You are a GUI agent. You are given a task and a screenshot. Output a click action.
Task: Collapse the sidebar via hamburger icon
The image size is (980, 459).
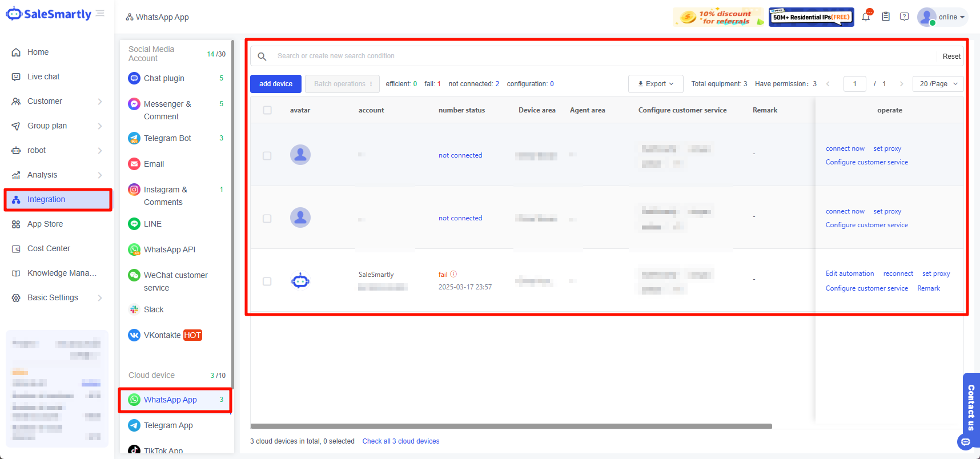101,13
